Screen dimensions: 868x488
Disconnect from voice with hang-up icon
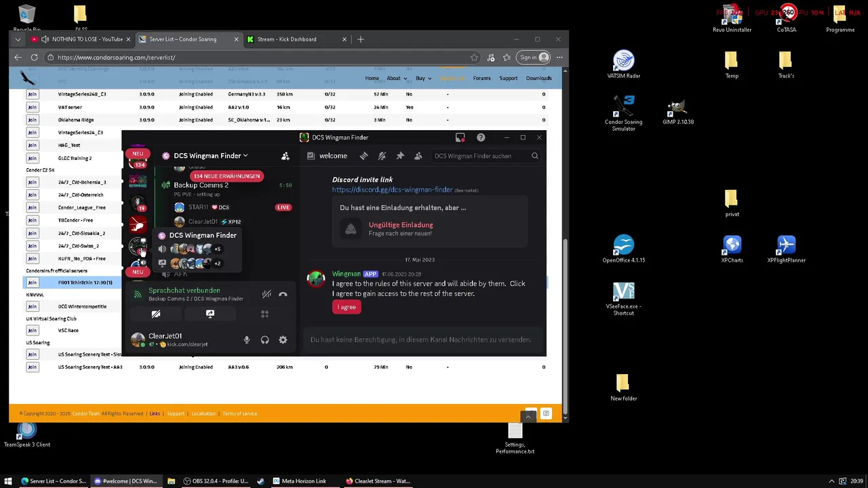[x=283, y=294]
